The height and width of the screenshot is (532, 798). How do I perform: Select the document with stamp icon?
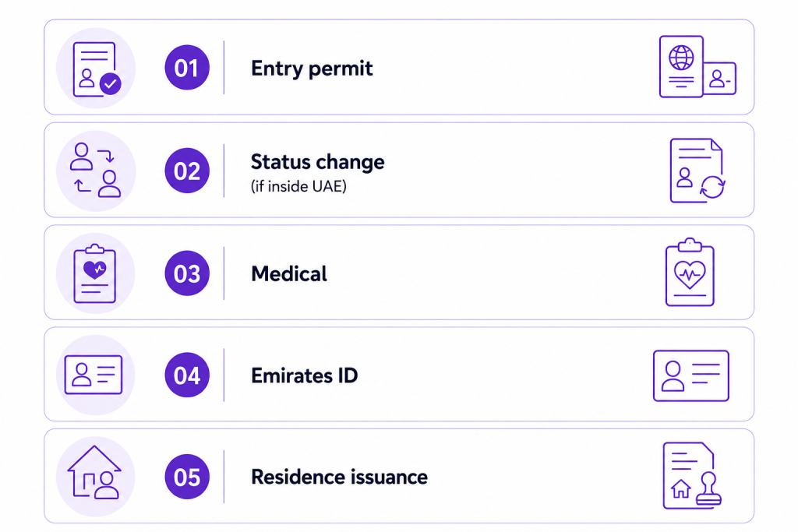692,476
